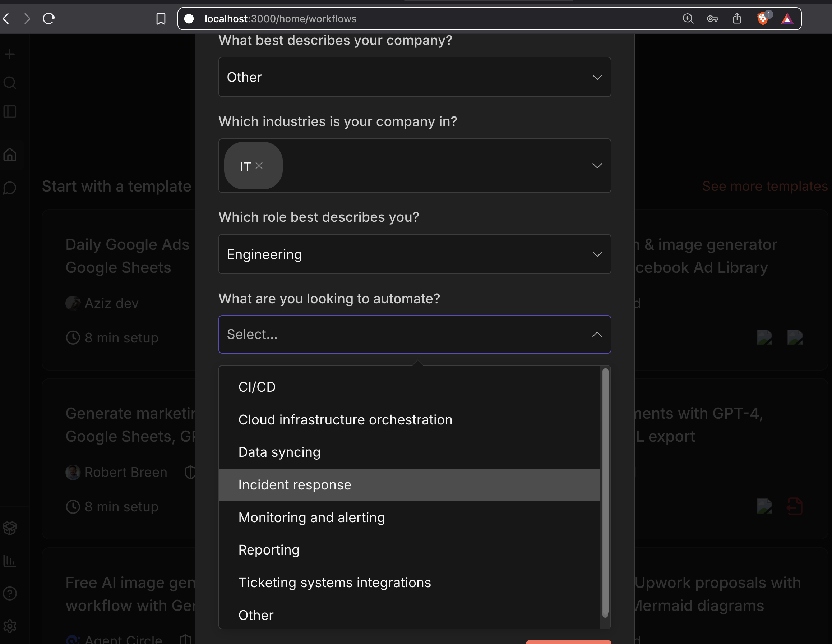This screenshot has height=644, width=832.
Task: Open the Brave shields icon
Action: tap(763, 18)
